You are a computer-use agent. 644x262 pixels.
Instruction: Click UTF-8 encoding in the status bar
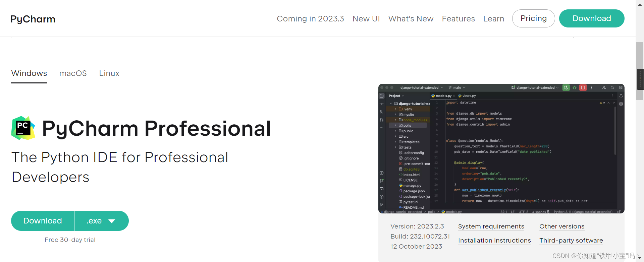point(523,212)
